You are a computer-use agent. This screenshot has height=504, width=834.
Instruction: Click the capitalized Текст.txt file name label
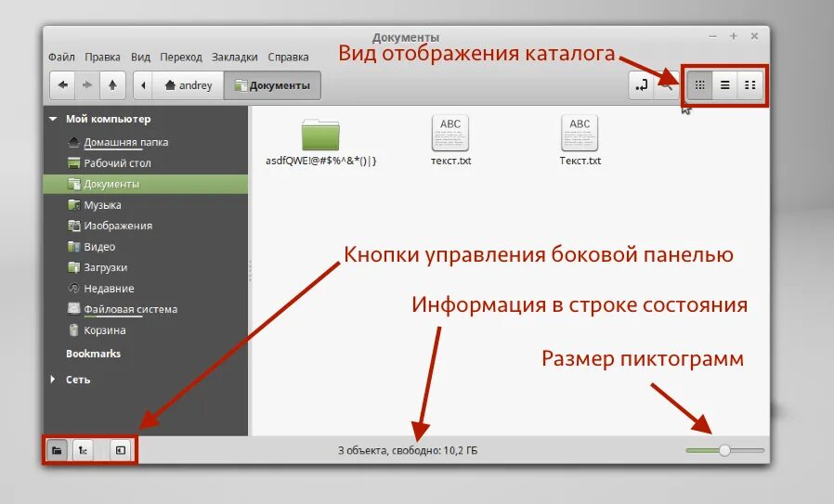580,161
